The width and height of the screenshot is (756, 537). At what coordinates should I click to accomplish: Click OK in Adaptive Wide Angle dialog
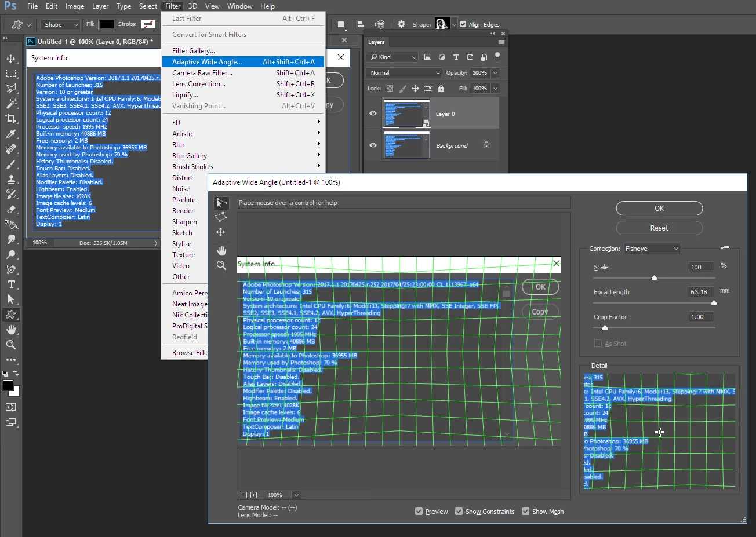[659, 209]
